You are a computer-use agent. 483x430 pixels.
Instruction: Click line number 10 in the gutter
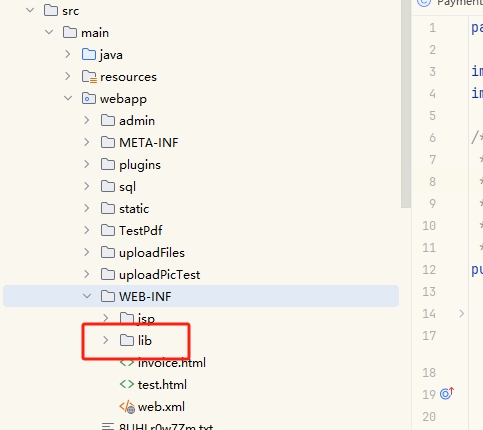tap(429, 226)
